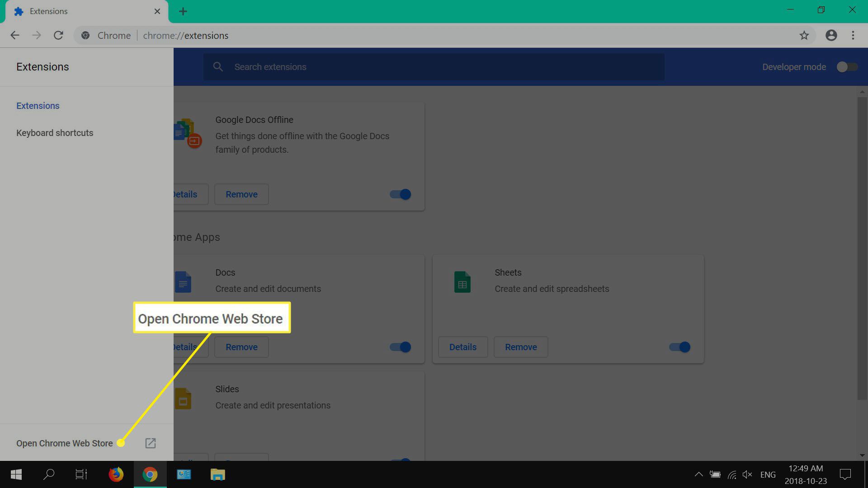Click the Sheets app icon
The height and width of the screenshot is (488, 868).
[x=462, y=282]
